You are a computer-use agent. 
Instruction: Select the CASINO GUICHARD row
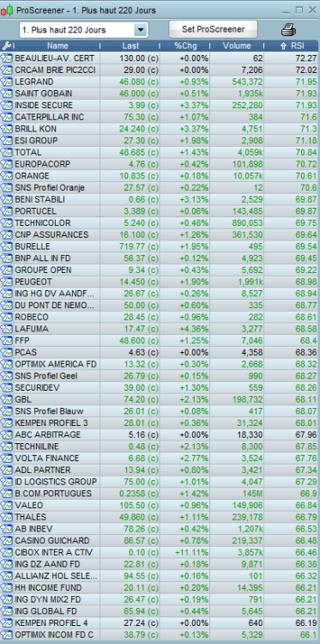point(160,540)
